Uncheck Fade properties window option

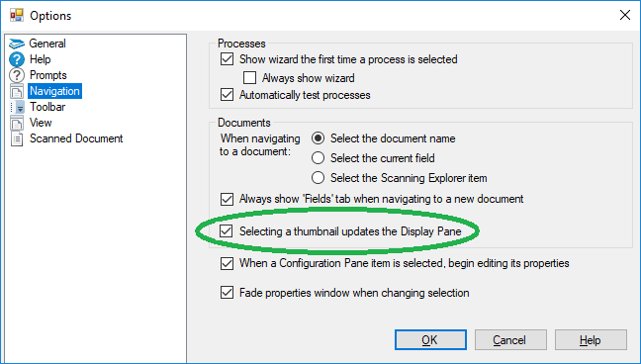click(227, 293)
